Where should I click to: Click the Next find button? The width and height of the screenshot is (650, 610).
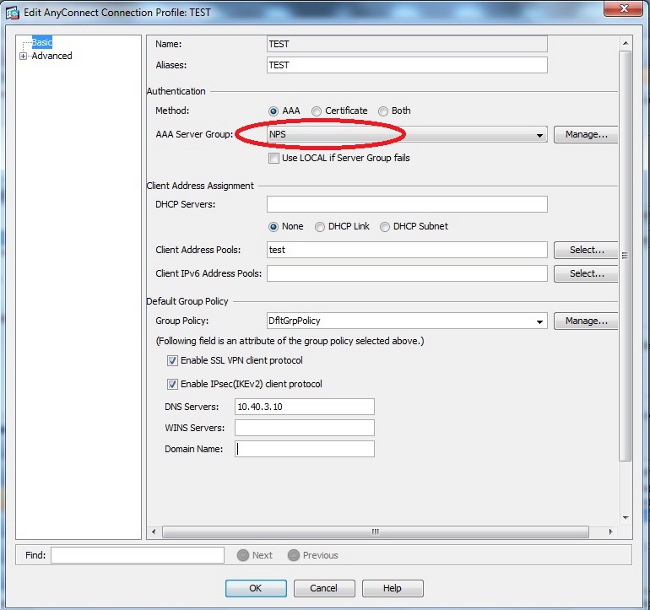tap(255, 555)
